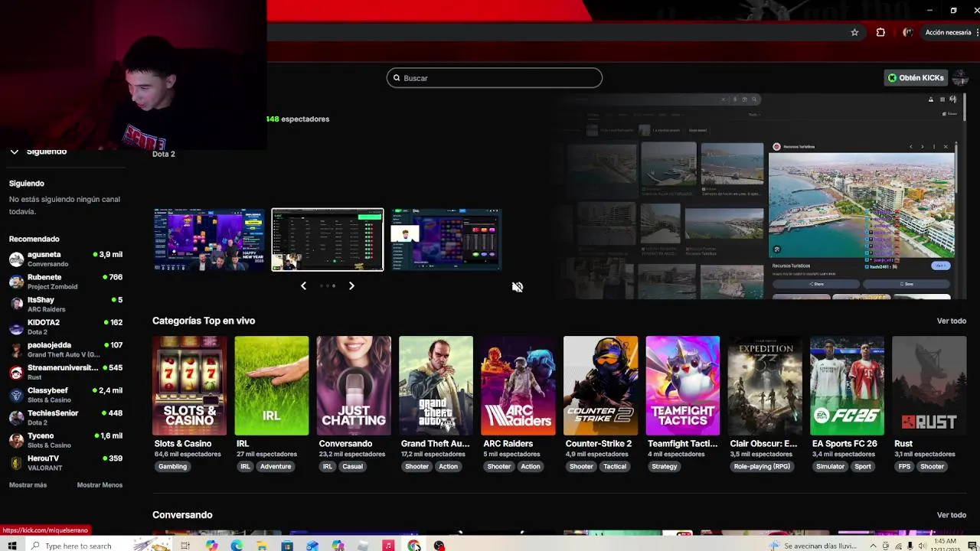This screenshot has height=551, width=980.
Task: Click the Strategy tag under Teamfight Tactics
Action: coord(665,467)
